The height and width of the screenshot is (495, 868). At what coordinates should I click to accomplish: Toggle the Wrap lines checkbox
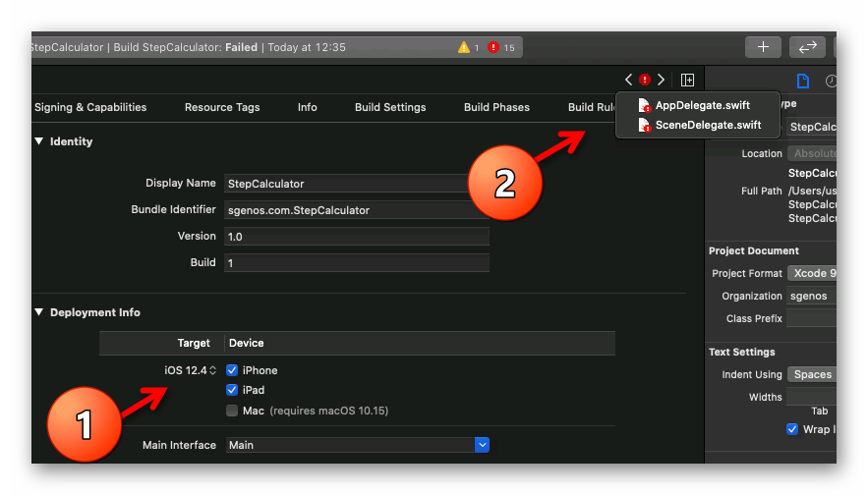point(792,429)
